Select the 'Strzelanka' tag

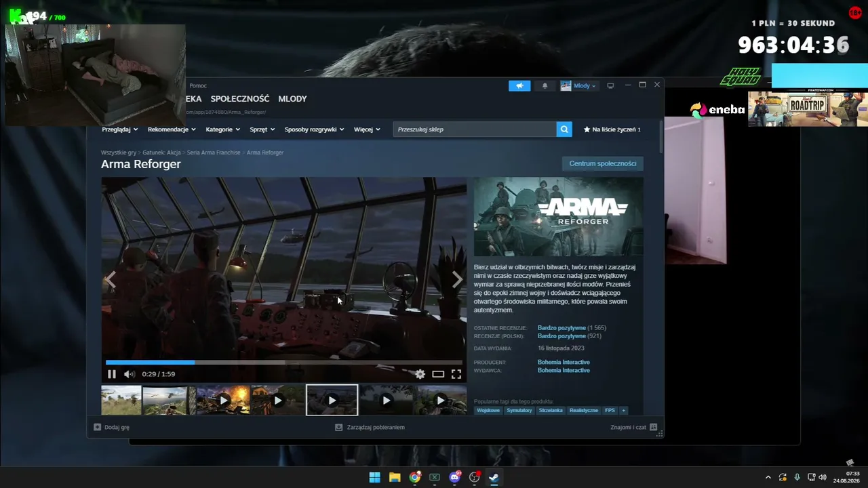coord(551,411)
